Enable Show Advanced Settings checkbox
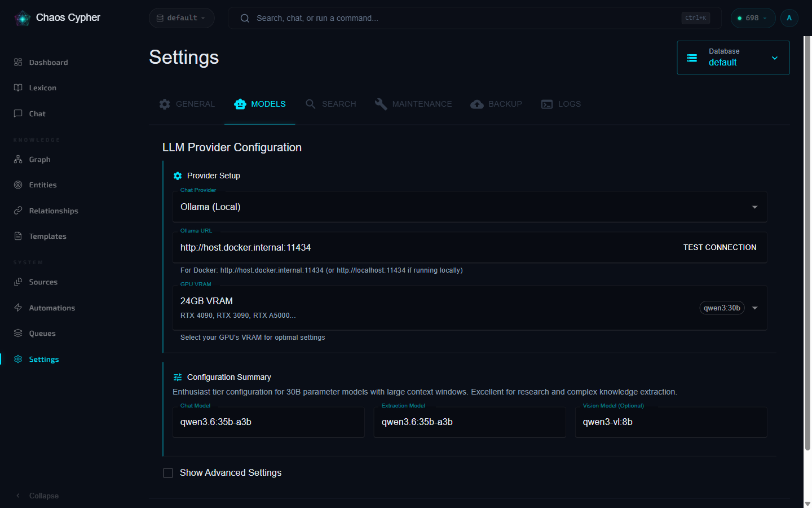The image size is (812, 508). (168, 473)
